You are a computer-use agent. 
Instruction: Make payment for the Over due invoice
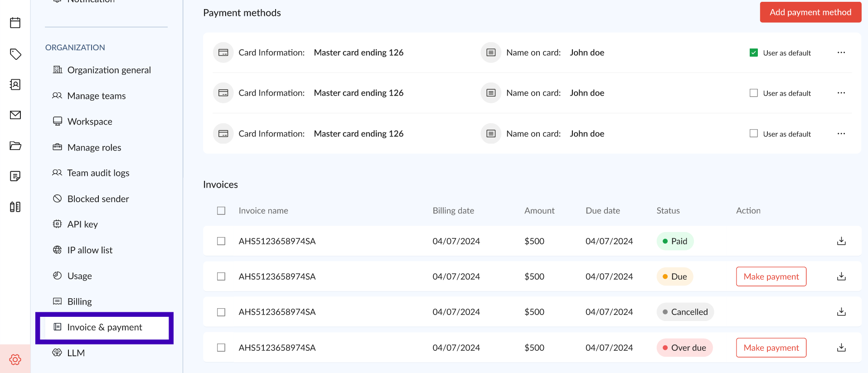click(771, 348)
